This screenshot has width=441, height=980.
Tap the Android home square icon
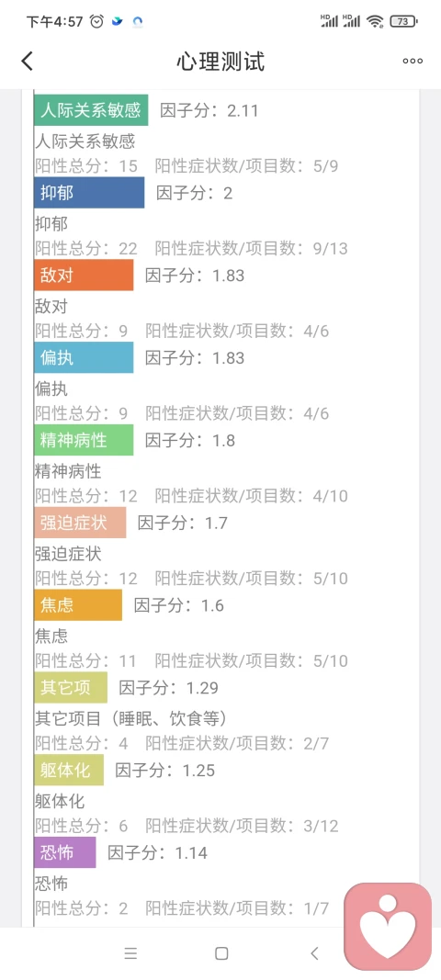[x=221, y=953]
